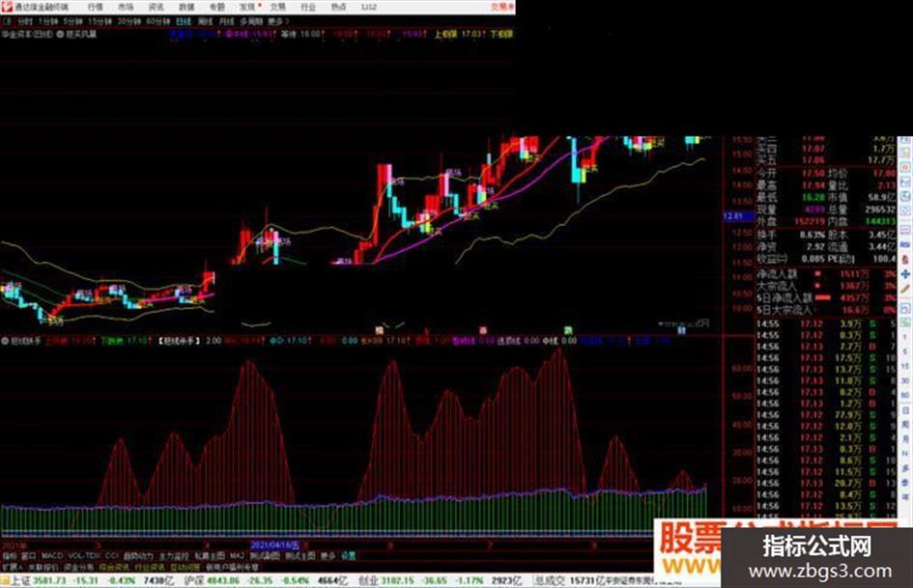This screenshot has width=913, height=588.
Task: Select the 趋势动力 indicator tab
Action: point(138,556)
